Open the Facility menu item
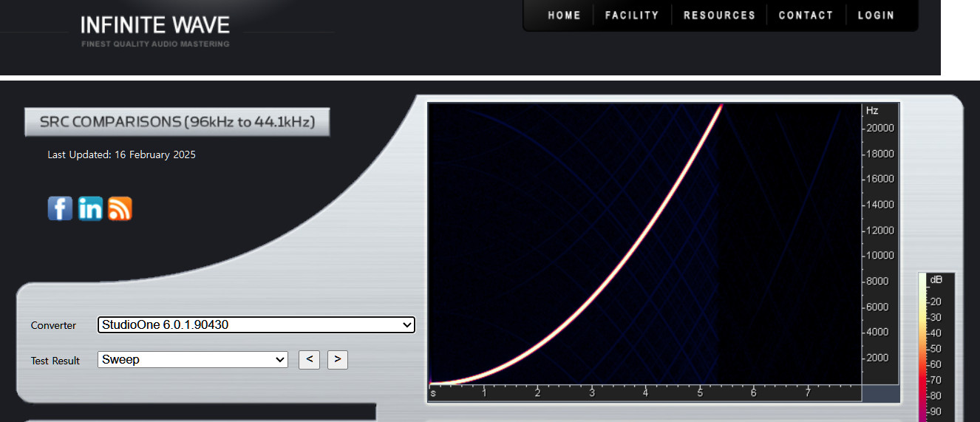Viewport: 980px width, 422px height. 631,16
